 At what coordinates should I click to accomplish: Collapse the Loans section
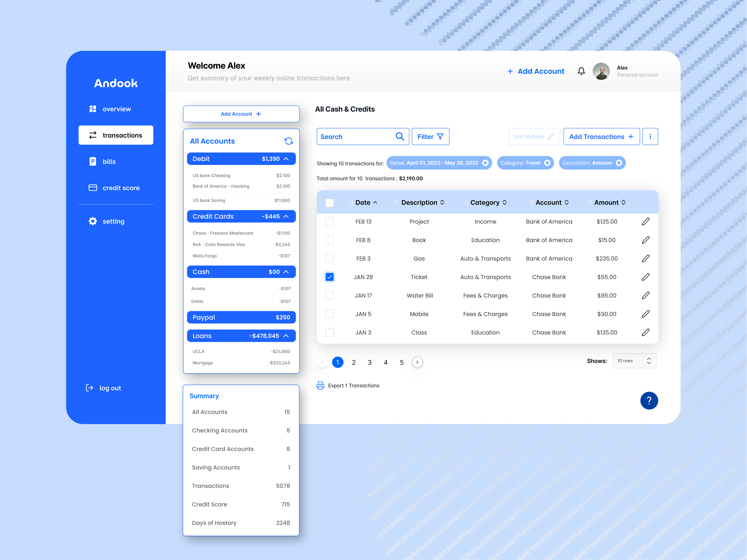[286, 336]
